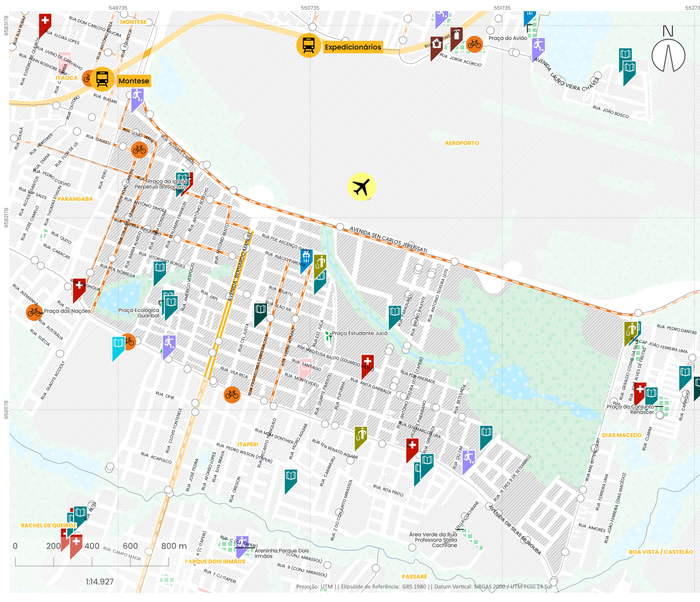Click the ITAPERI neighborhood label
Image resolution: width=700 pixels, height=602 pixels.
point(248,445)
